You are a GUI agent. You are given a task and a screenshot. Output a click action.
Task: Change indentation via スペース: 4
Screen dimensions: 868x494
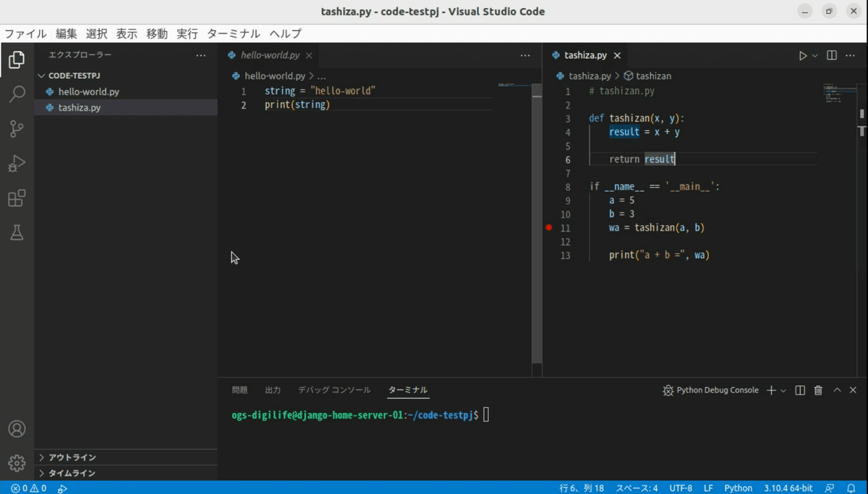pyautogui.click(x=637, y=488)
